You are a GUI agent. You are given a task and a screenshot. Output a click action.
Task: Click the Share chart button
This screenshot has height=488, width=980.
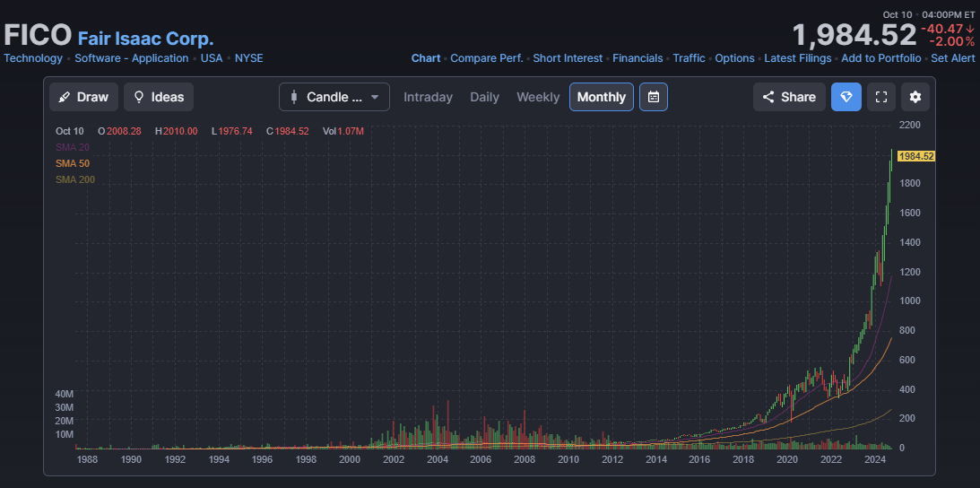789,97
